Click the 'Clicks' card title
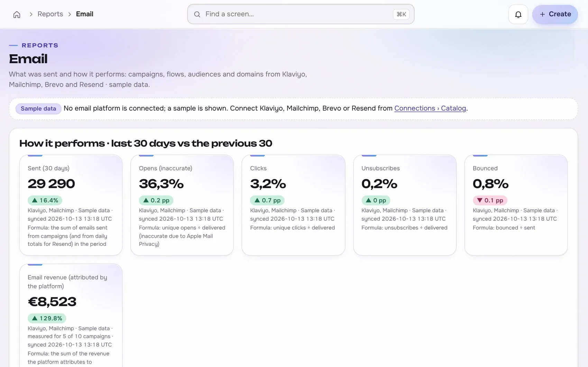588x367 pixels. click(x=258, y=168)
